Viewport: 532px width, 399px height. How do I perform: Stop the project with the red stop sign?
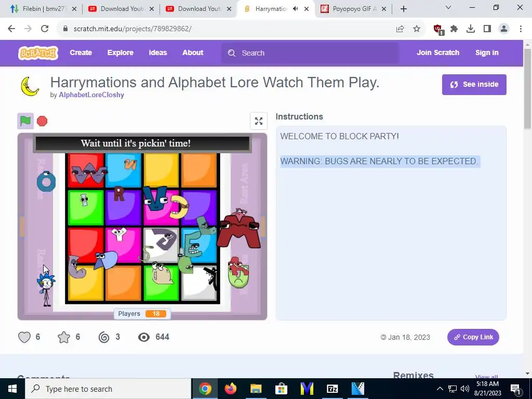[42, 121]
